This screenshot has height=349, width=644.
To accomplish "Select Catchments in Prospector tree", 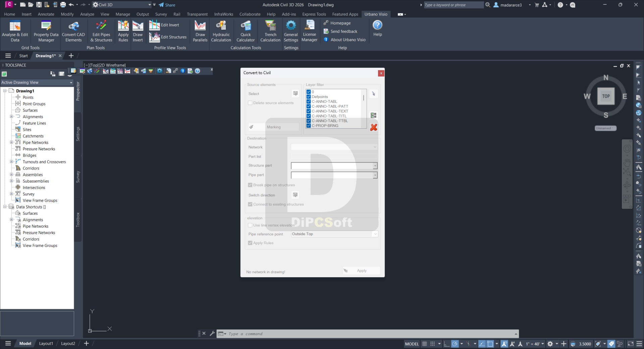I will point(33,136).
